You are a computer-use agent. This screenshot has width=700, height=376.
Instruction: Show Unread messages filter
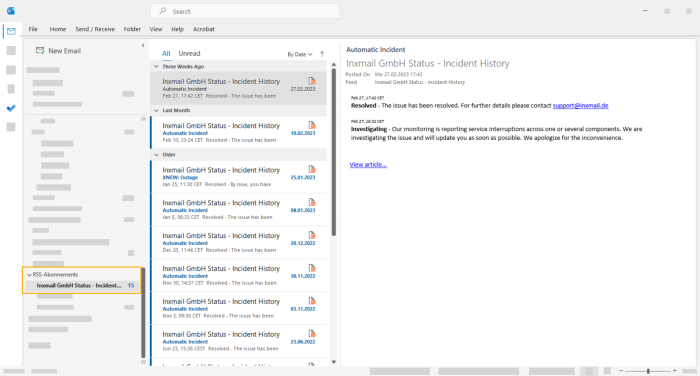(x=189, y=54)
